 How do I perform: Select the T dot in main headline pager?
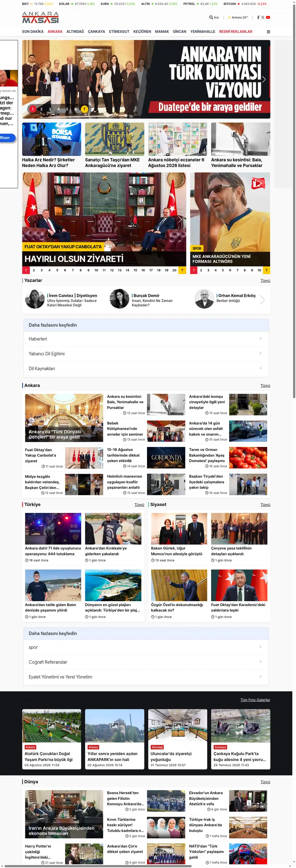[85, 109]
